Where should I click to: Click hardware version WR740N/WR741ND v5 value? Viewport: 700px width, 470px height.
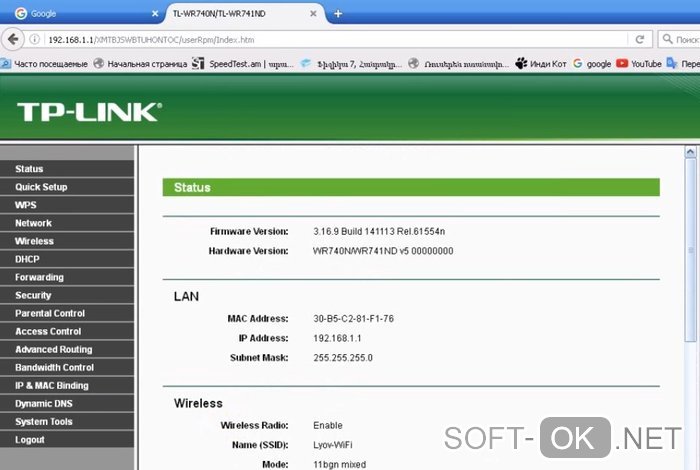pyautogui.click(x=383, y=251)
